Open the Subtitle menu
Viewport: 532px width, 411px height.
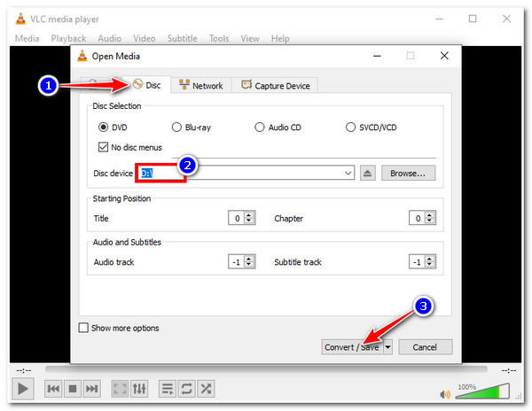182,39
